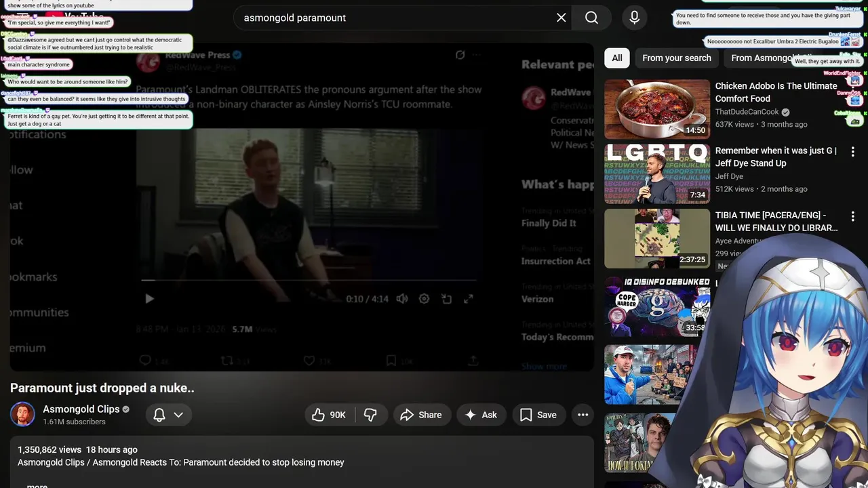Open the LGBTQ Jeff Dye thumbnail

(x=657, y=174)
